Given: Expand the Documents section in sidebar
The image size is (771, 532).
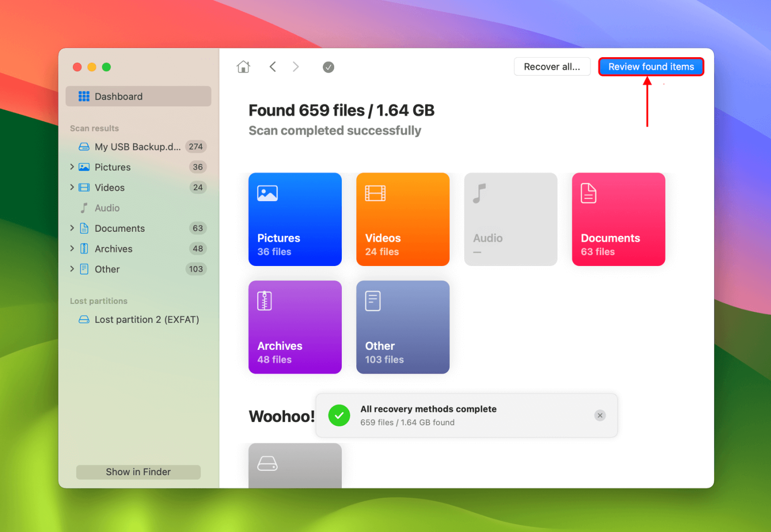Looking at the screenshot, I should 72,228.
